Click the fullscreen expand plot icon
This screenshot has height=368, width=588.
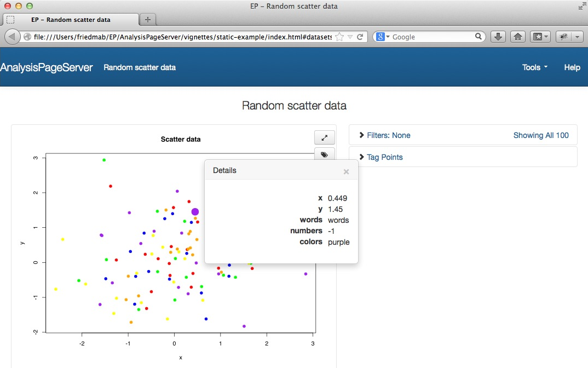pyautogui.click(x=324, y=138)
